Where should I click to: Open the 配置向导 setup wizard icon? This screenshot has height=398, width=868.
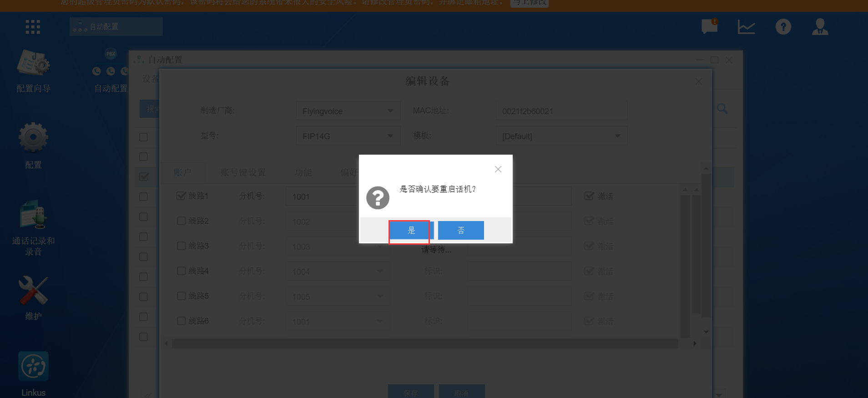(33, 64)
